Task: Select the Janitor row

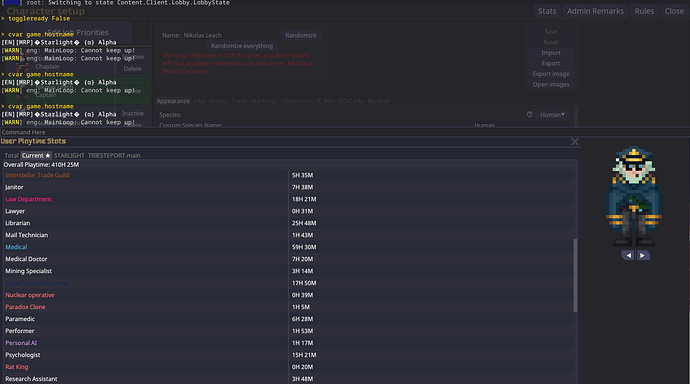Action: point(288,187)
